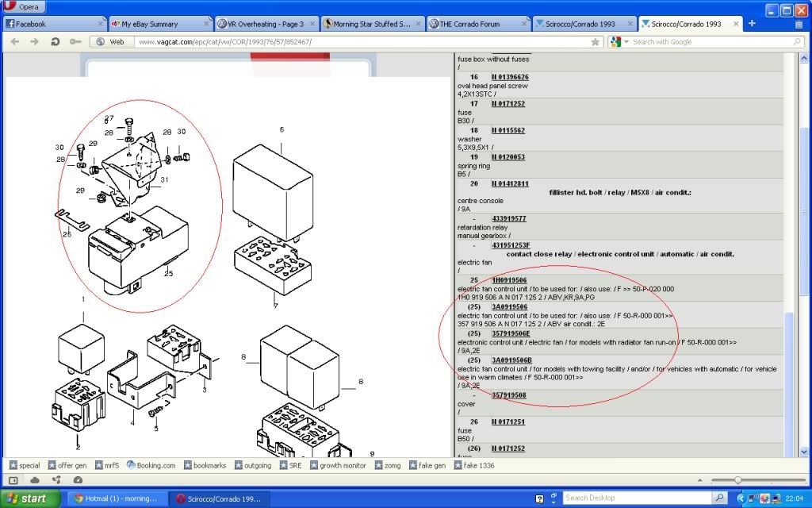This screenshot has width=812, height=508.
Task: Toggle the panel button in status bar
Action: tap(13, 480)
